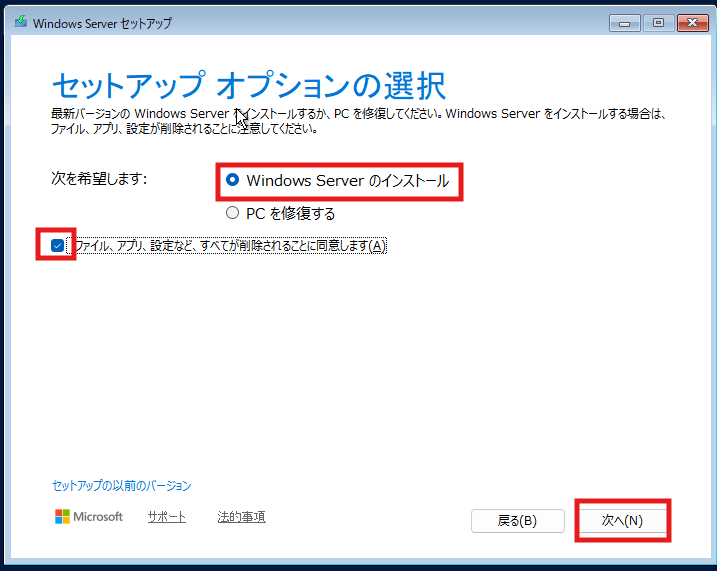The height and width of the screenshot is (571, 717).
Task: Open the セットアップの以前のバージョン link
Action: 122,486
